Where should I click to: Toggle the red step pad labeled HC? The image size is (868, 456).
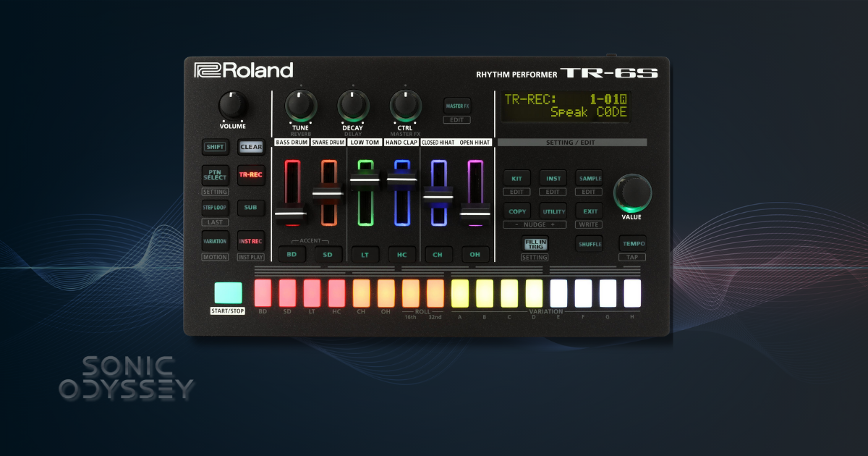pos(336,293)
